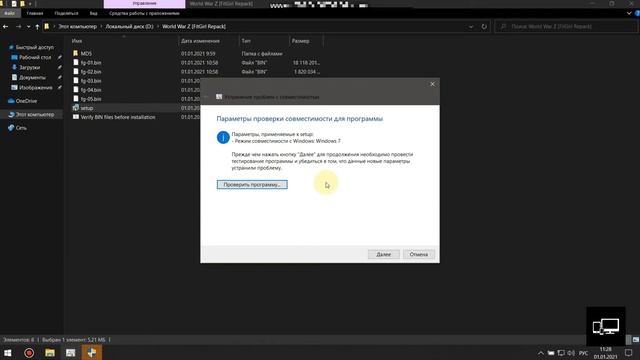
Task: Click World War Z [FitGirl Repack] breadcrumb
Action: point(194,27)
